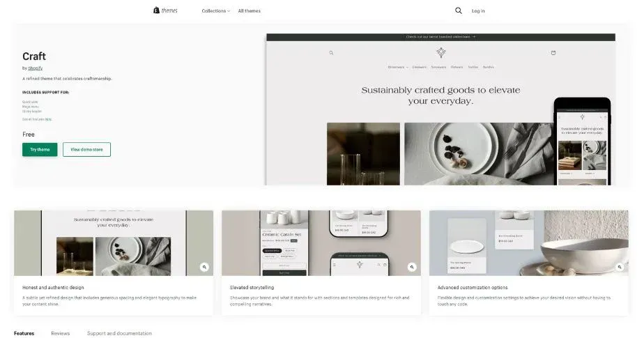Zoom the Honest and authentic design image
This screenshot has height=338, width=644.
(204, 267)
